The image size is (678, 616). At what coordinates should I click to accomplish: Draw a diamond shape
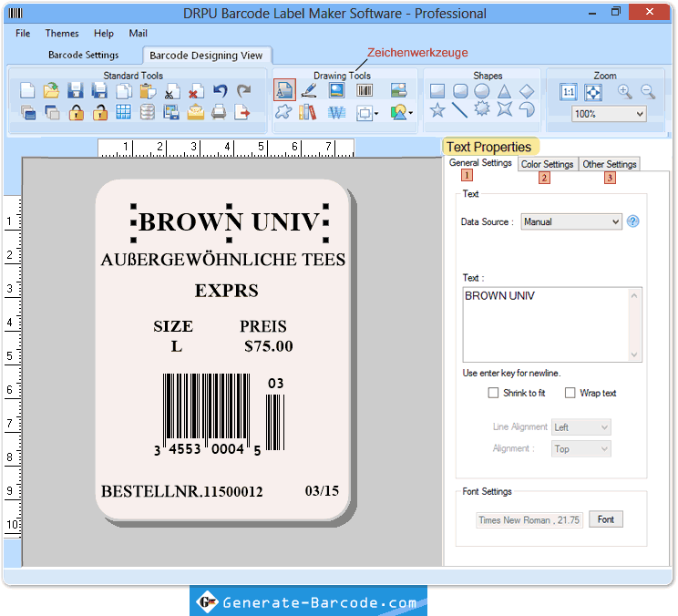(527, 91)
